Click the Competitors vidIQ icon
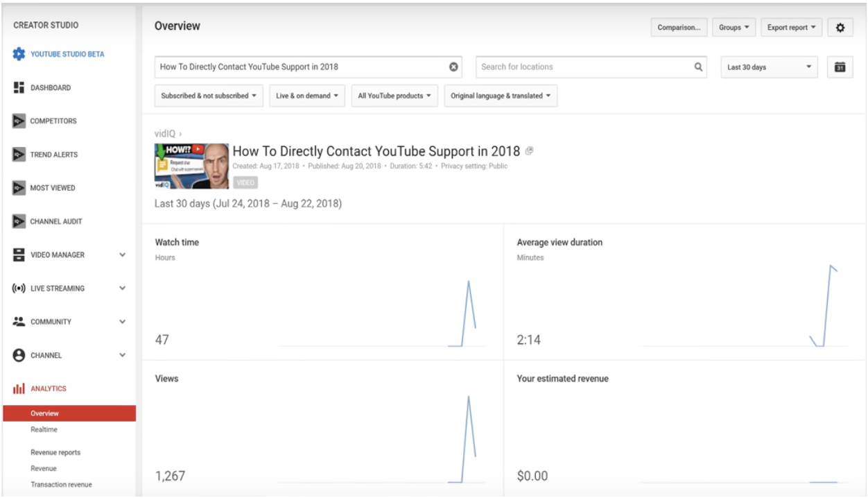Screen dimensions: 868x498 19,121
